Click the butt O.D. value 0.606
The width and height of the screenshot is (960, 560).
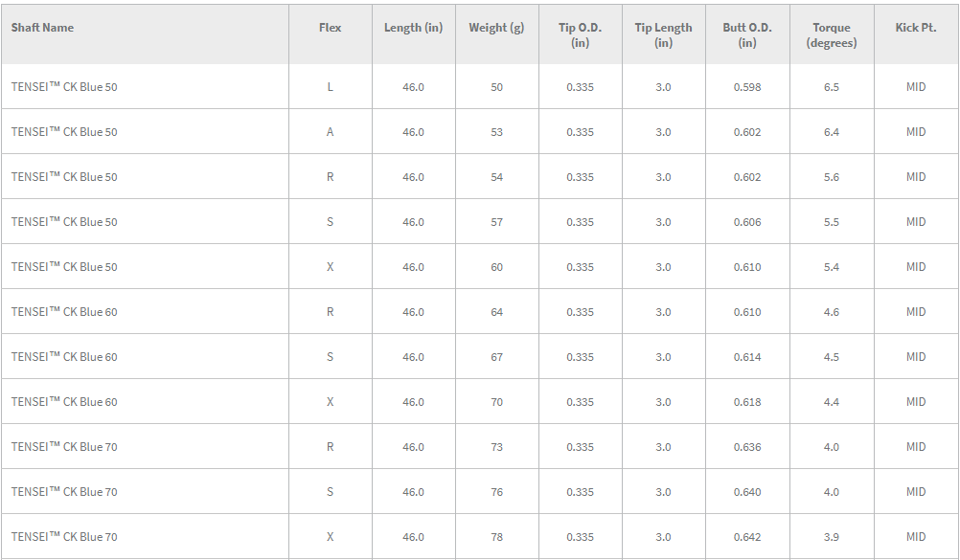[x=747, y=222]
